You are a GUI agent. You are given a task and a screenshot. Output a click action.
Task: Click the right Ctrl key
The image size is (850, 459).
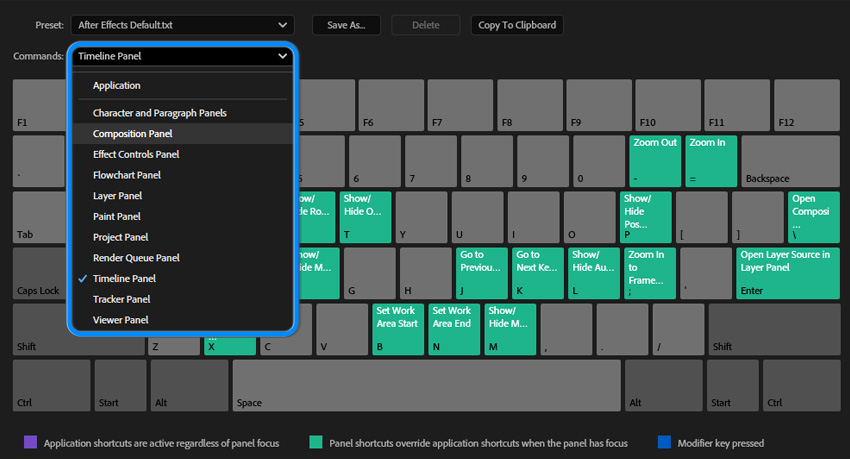(x=801, y=385)
